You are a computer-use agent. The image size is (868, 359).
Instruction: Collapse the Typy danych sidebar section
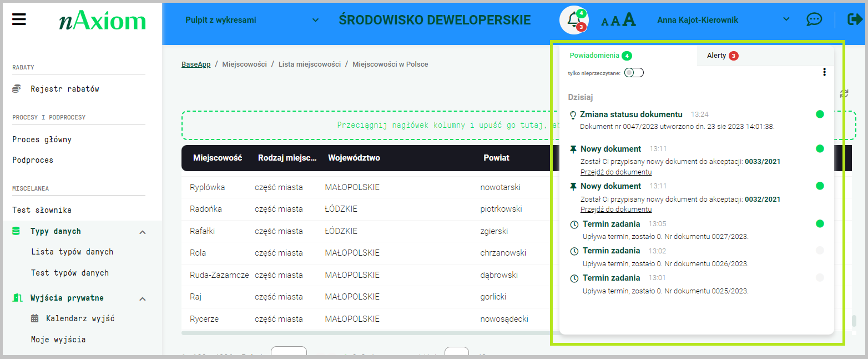click(x=142, y=232)
